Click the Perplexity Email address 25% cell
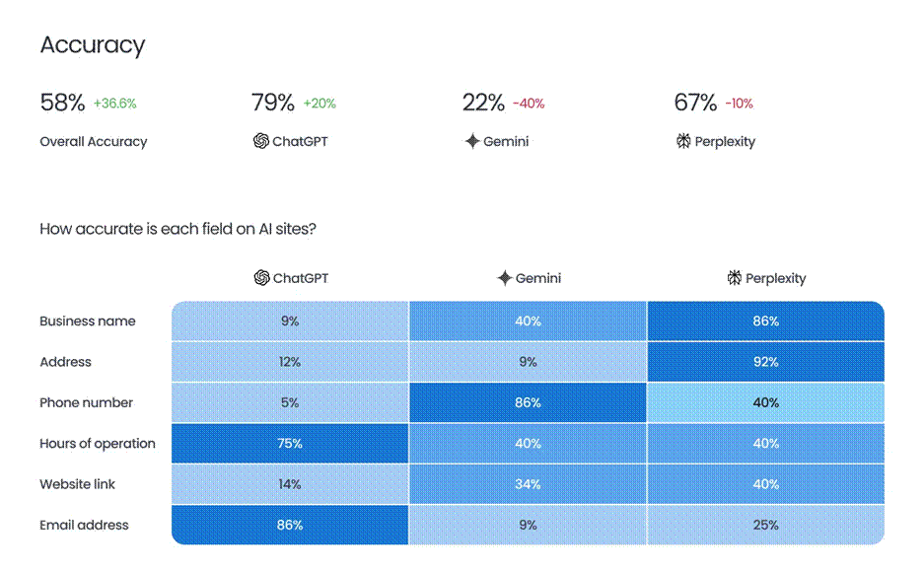The image size is (924, 571). [x=765, y=525]
